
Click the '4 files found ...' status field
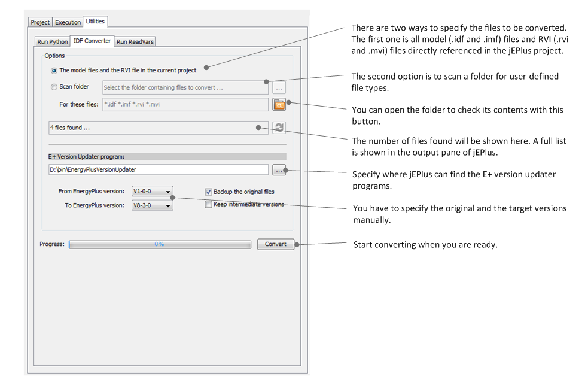coord(159,128)
